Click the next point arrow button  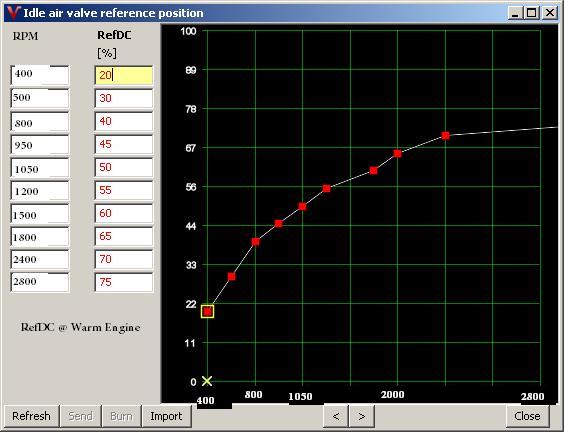pyautogui.click(x=362, y=416)
